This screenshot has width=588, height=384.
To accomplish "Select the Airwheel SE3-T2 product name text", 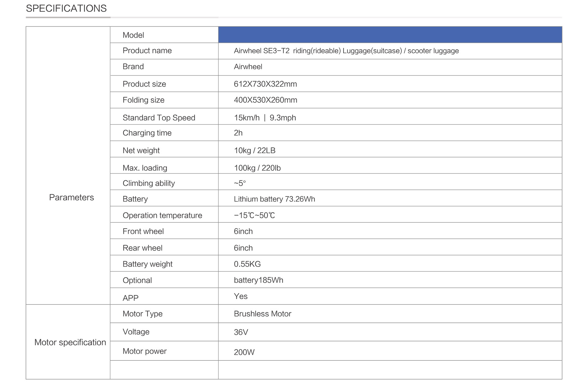I will (x=346, y=51).
